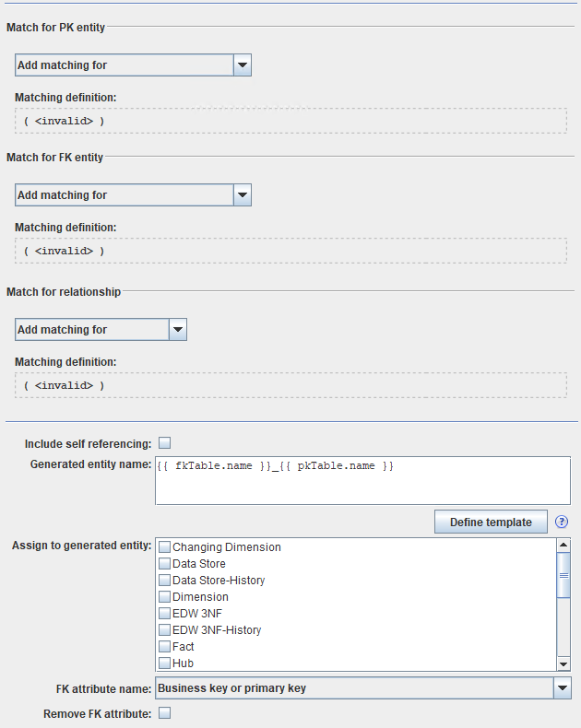
Task: Enable the Remove FK attribute checkbox
Action: point(165,713)
